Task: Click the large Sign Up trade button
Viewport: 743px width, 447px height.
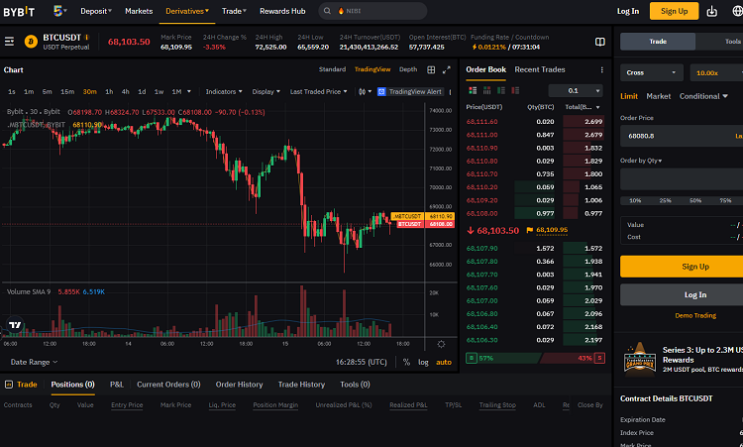Action: 682,266
